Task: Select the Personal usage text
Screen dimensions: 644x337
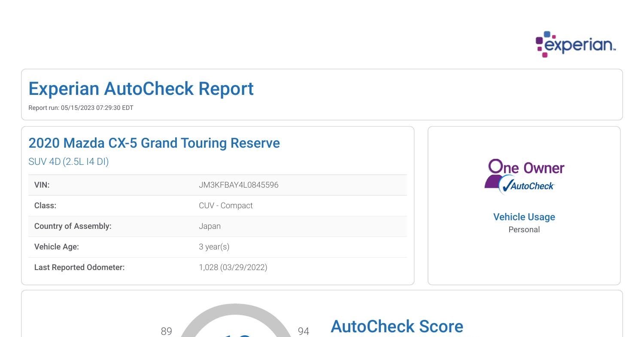Action: [x=524, y=229]
